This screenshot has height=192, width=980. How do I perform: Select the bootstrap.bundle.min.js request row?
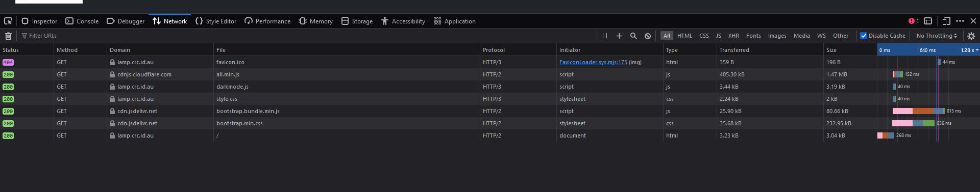click(x=490, y=111)
